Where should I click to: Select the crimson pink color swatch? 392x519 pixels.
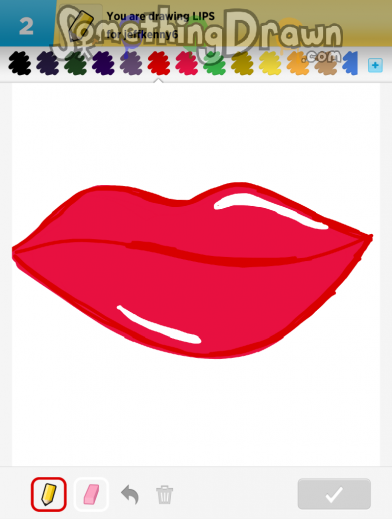187,63
